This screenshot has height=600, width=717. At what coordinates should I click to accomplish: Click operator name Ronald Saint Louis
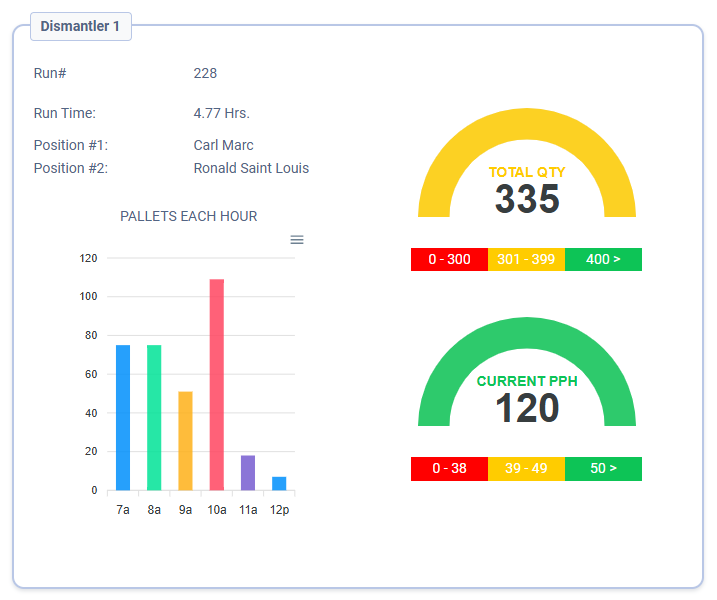(x=251, y=168)
